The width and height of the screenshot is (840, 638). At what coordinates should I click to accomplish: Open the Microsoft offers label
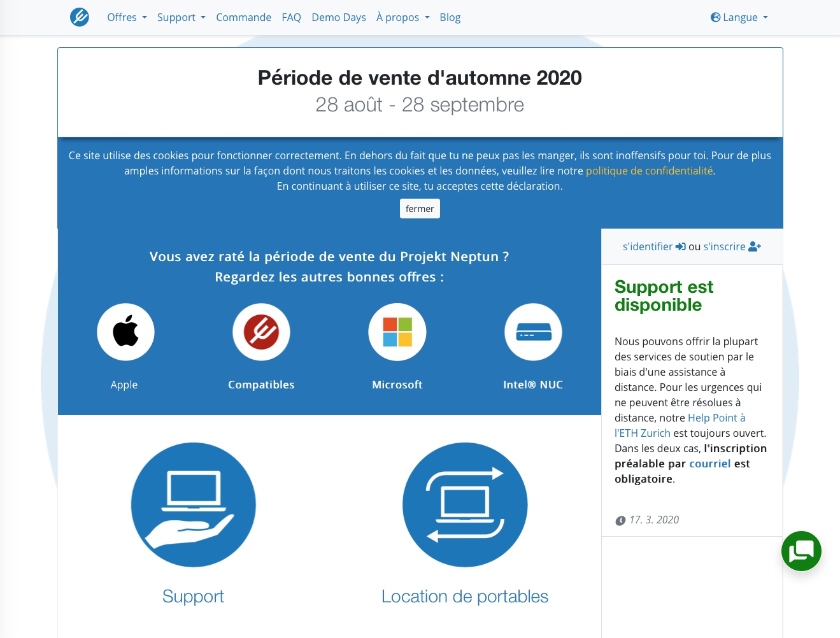coord(397,385)
